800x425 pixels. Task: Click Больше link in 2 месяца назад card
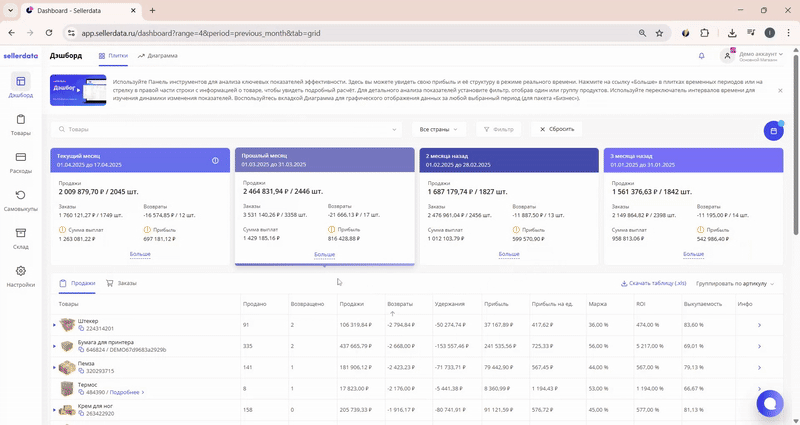click(x=509, y=254)
